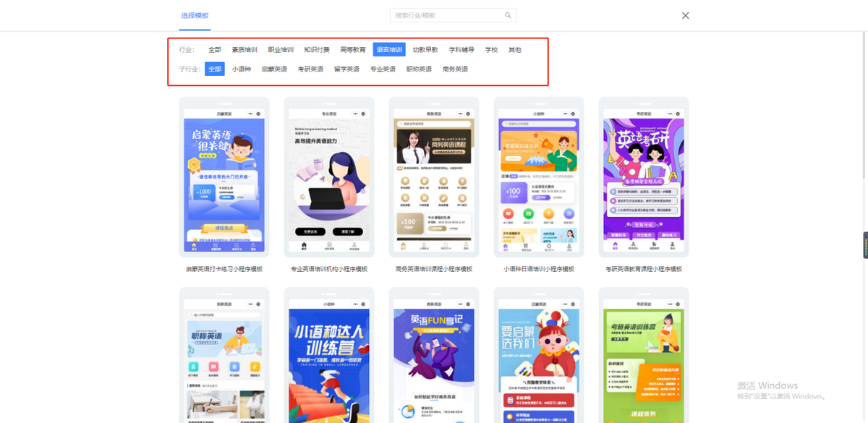Filter industry by 职业培训

click(x=281, y=50)
